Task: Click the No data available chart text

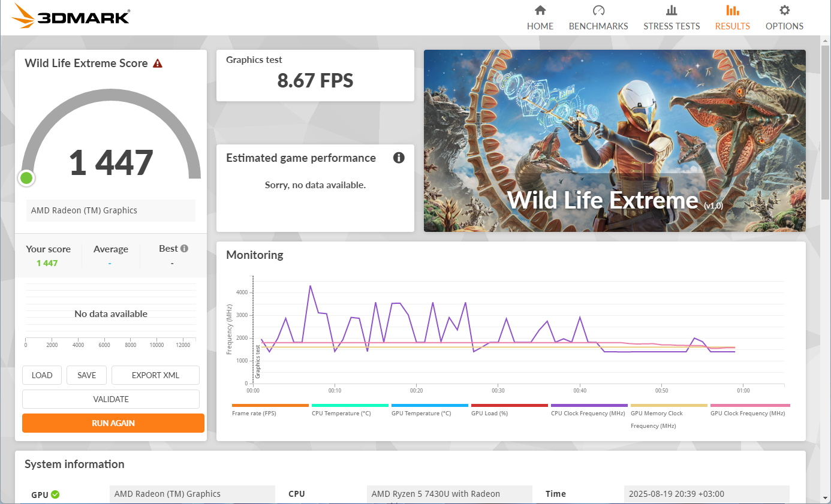Action: click(111, 314)
